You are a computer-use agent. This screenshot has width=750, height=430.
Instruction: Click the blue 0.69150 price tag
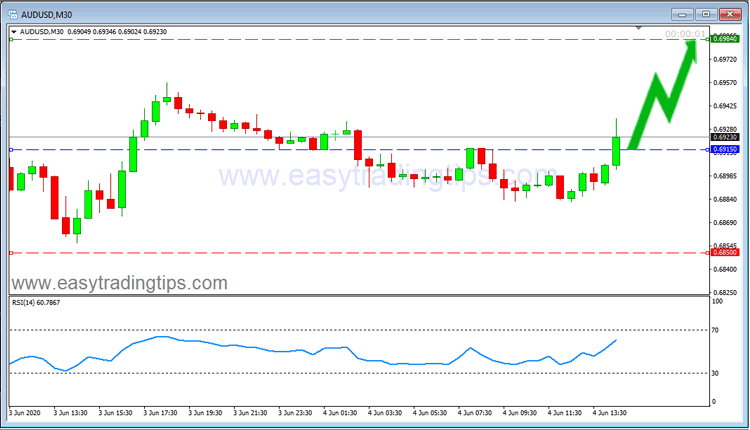[726, 150]
